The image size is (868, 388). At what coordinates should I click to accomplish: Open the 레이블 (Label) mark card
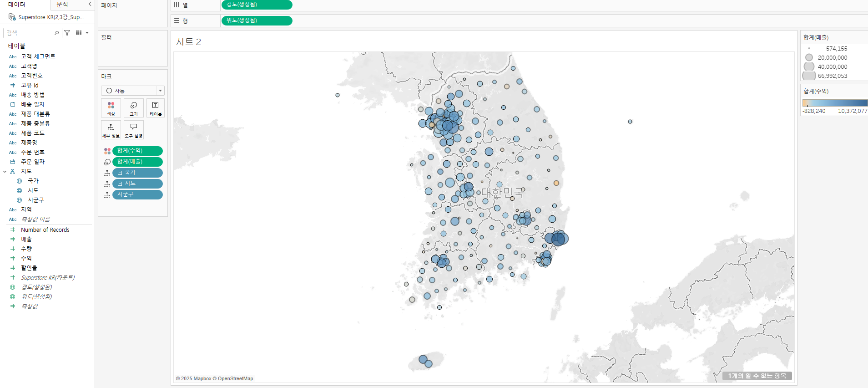[x=156, y=108]
